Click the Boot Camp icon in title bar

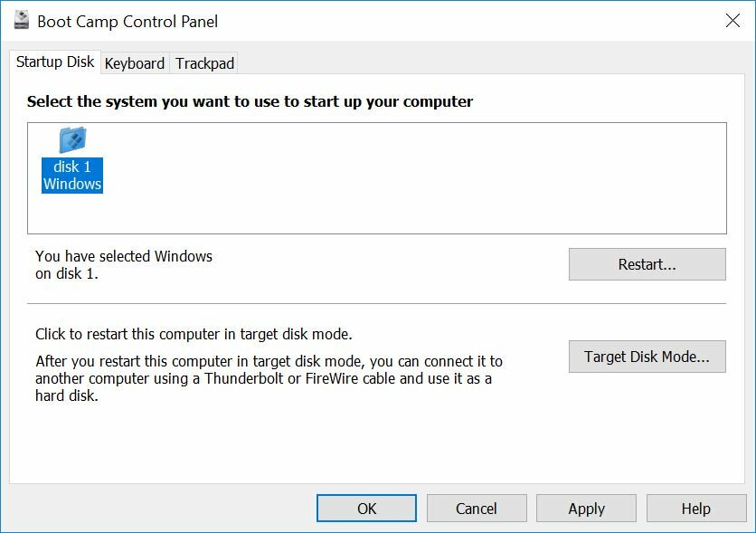21,21
